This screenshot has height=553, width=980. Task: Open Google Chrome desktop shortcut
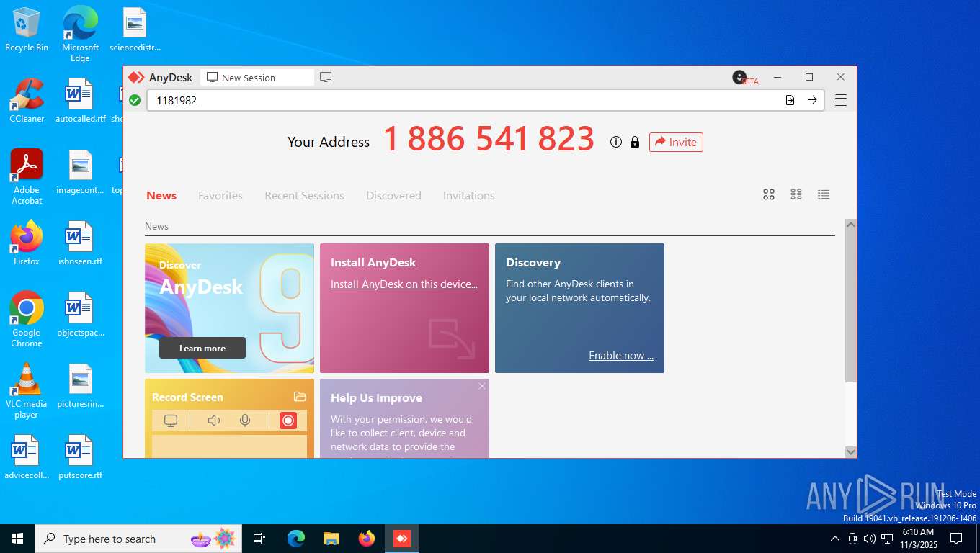pos(27,320)
